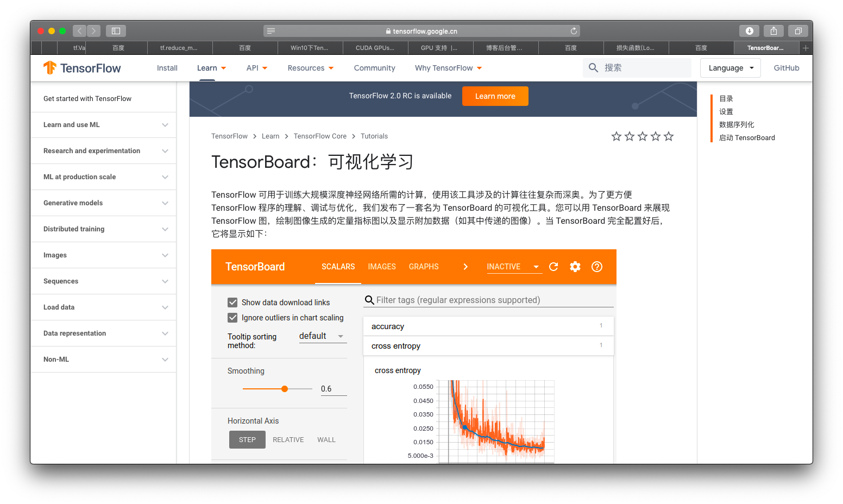Open a new tab with plus icon
Viewport: 843px width, 504px height.
[x=806, y=48]
